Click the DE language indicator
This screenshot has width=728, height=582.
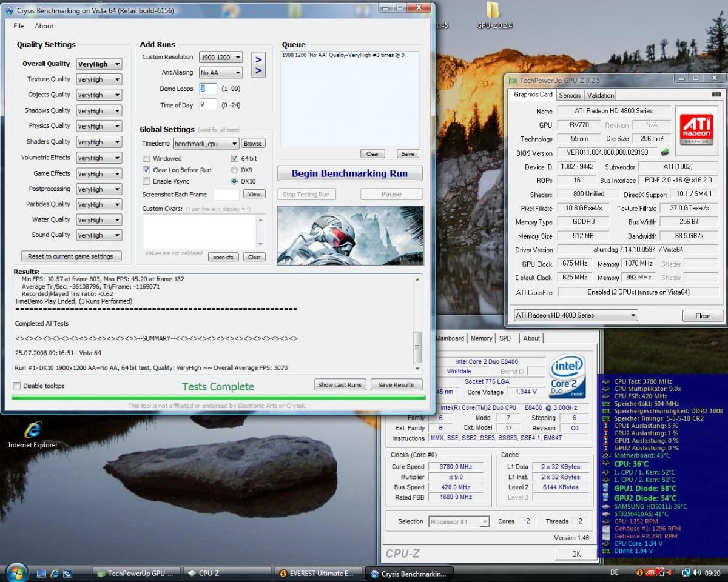(615, 572)
